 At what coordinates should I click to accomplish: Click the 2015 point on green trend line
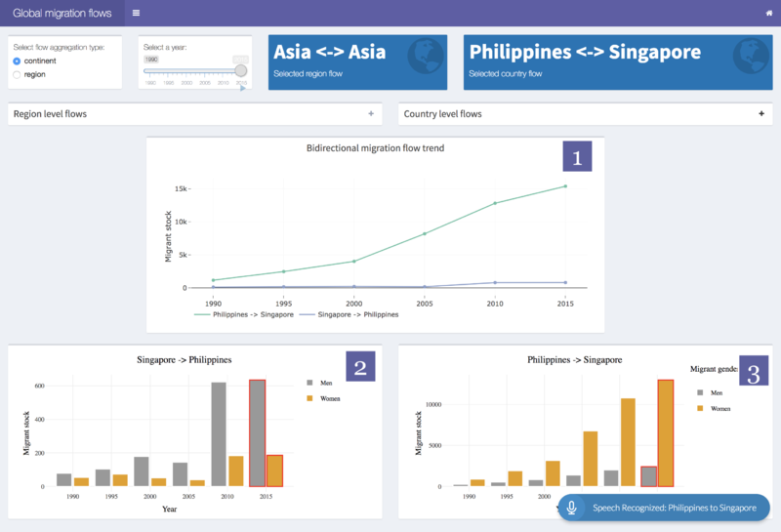[x=565, y=186]
